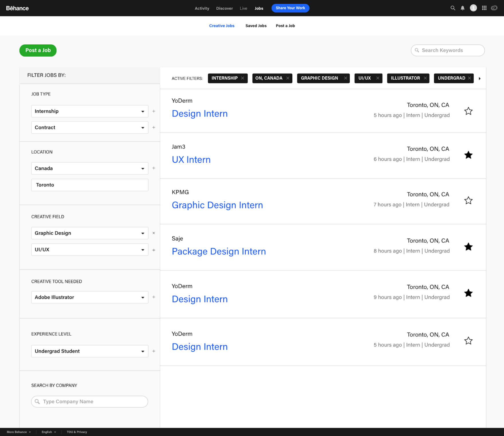This screenshot has width=504, height=436.
Task: Open the Post a Job tab
Action: [285, 26]
